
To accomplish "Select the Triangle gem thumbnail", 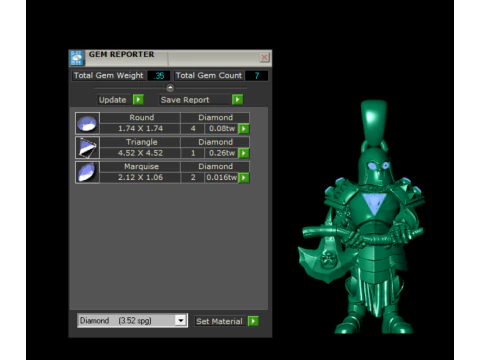I will pos(87,148).
